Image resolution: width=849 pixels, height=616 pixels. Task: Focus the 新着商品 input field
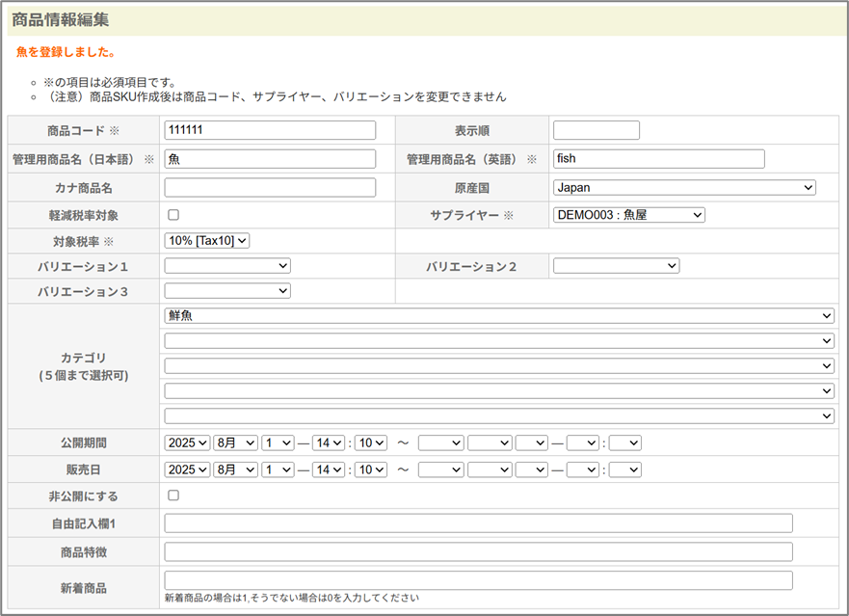[478, 580]
